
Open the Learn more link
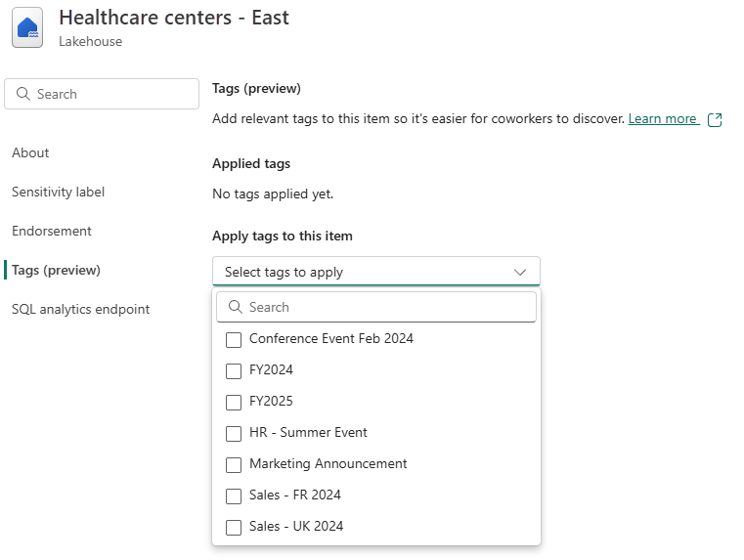(662, 118)
